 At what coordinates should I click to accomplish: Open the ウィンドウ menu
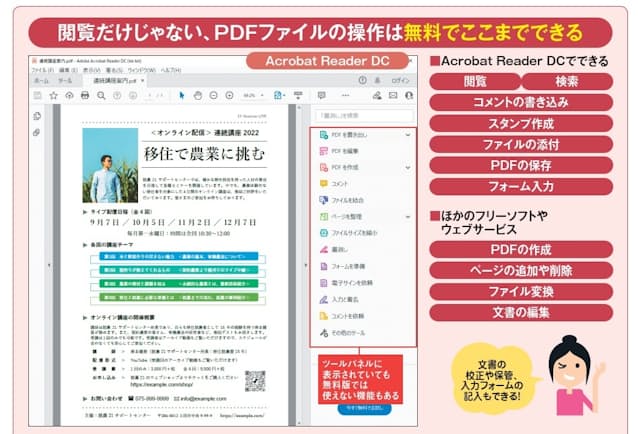click(x=142, y=70)
